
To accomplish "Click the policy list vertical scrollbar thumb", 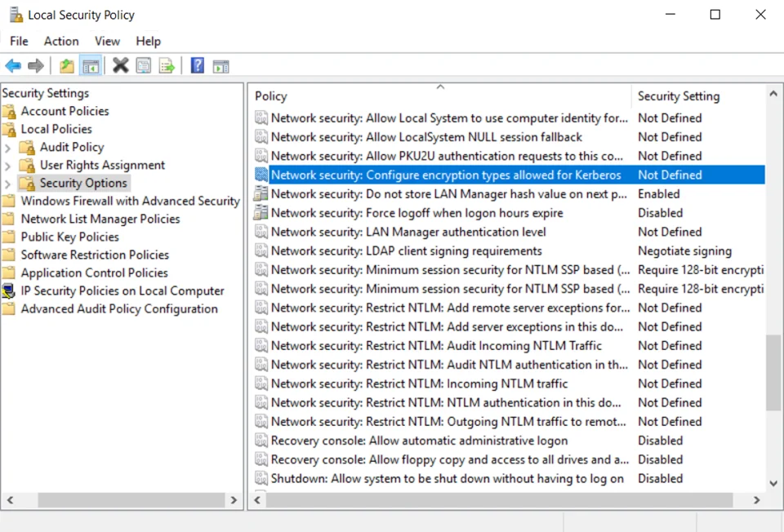I will coord(773,373).
